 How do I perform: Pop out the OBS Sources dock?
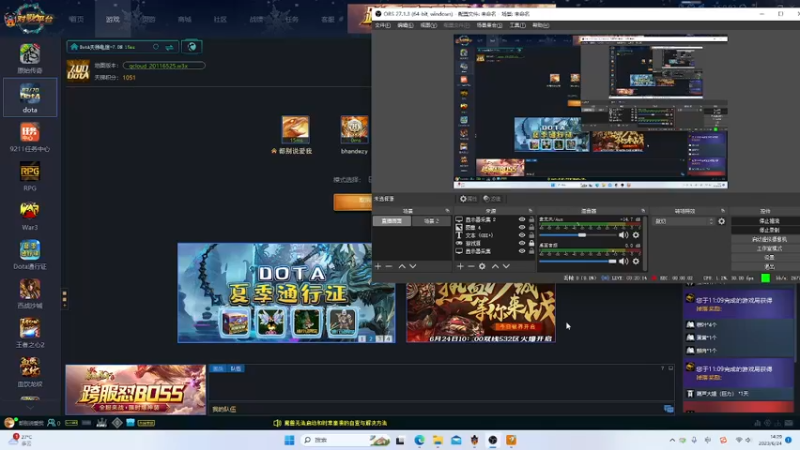tap(530, 211)
